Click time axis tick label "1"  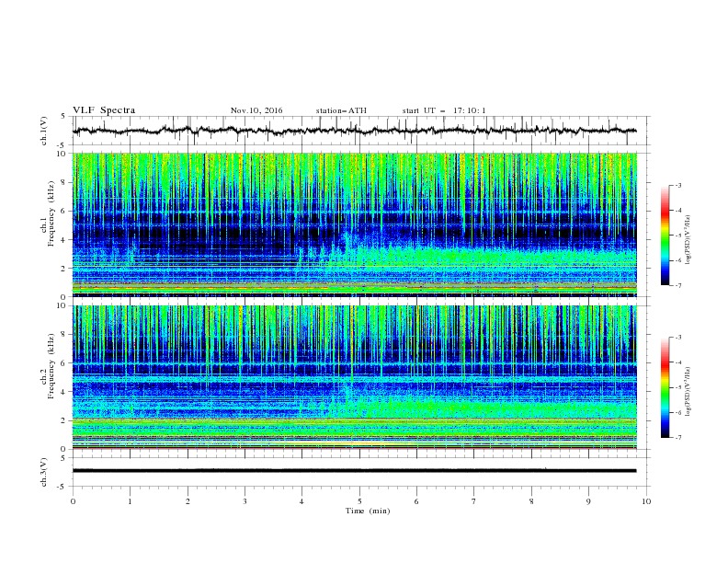coord(130,501)
